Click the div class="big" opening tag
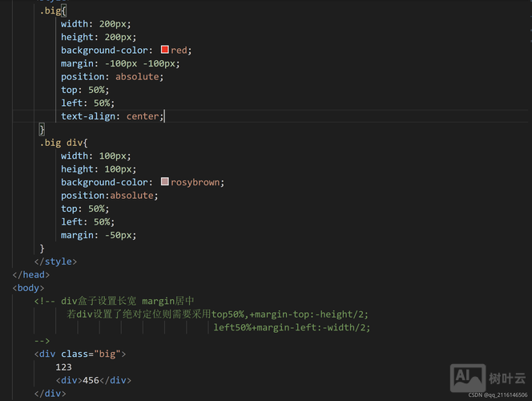The width and height of the screenshot is (532, 401). pyautogui.click(x=79, y=354)
